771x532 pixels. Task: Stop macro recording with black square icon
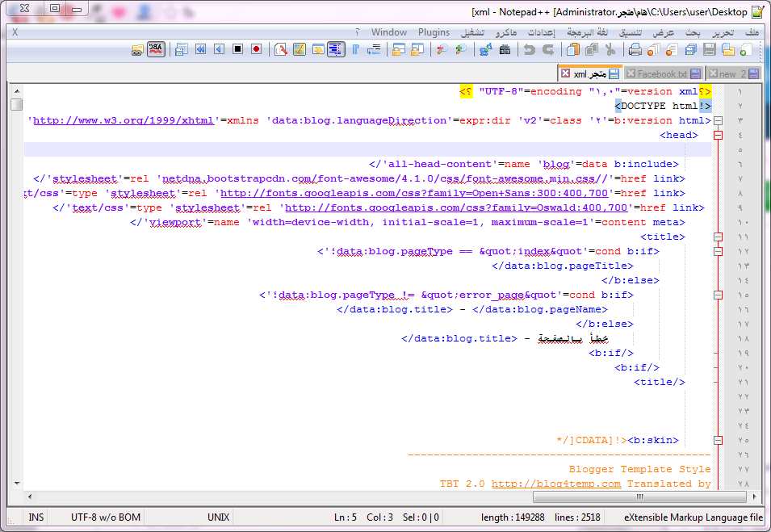click(237, 49)
